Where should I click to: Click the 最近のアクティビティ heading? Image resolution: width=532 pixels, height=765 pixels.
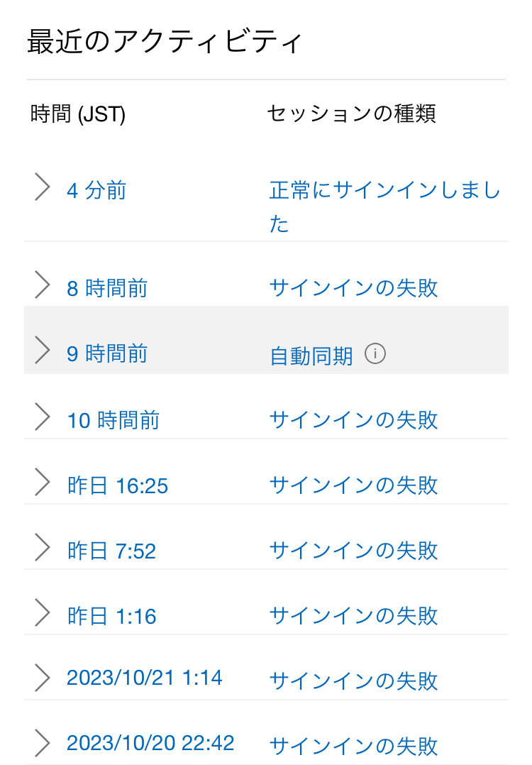pos(165,42)
